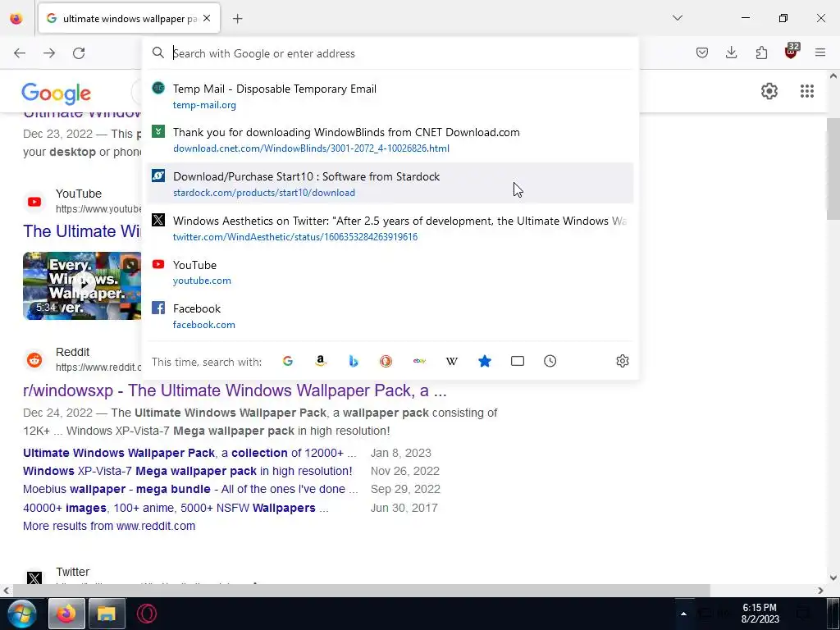Open File Explorer from taskbar

tap(107, 614)
